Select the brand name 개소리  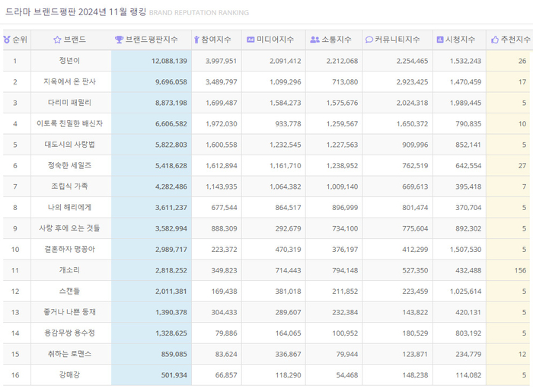(70, 270)
